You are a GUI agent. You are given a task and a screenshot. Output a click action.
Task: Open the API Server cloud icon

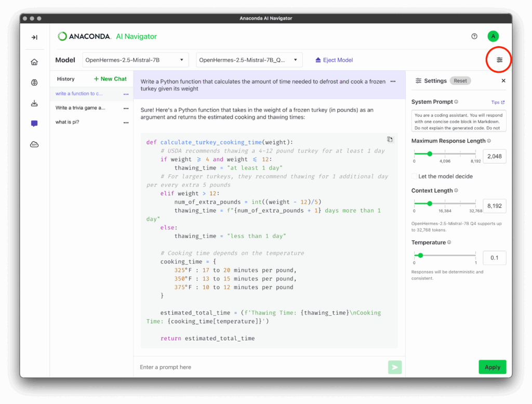(34, 144)
